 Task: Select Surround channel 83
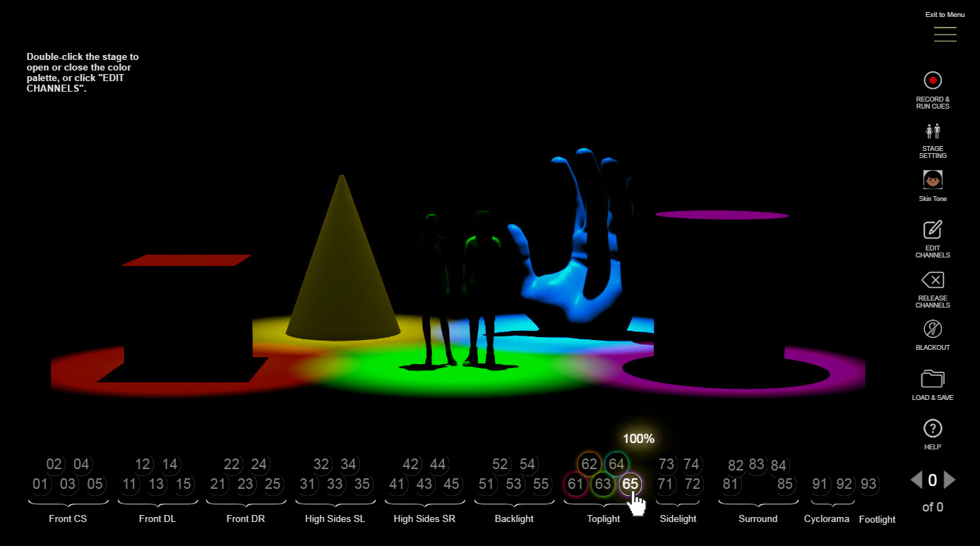pyautogui.click(x=757, y=464)
